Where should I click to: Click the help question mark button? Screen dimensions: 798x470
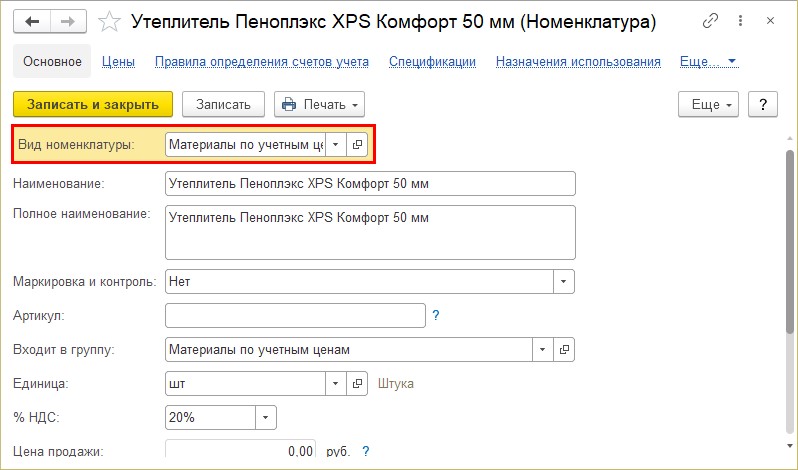[x=762, y=104]
